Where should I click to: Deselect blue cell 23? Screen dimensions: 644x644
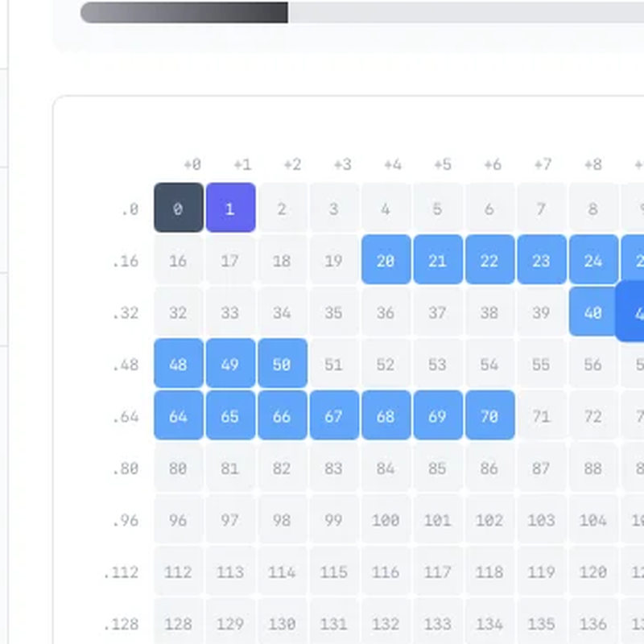541,260
